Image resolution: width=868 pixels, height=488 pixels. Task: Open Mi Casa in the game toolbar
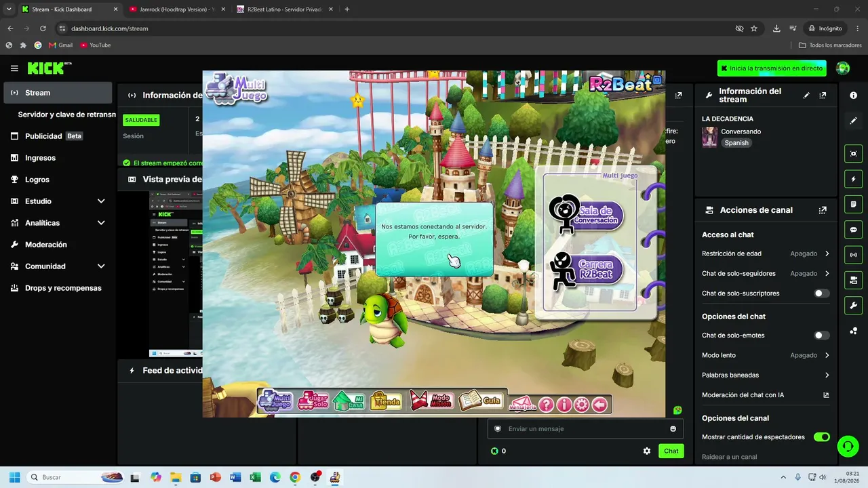349,401
